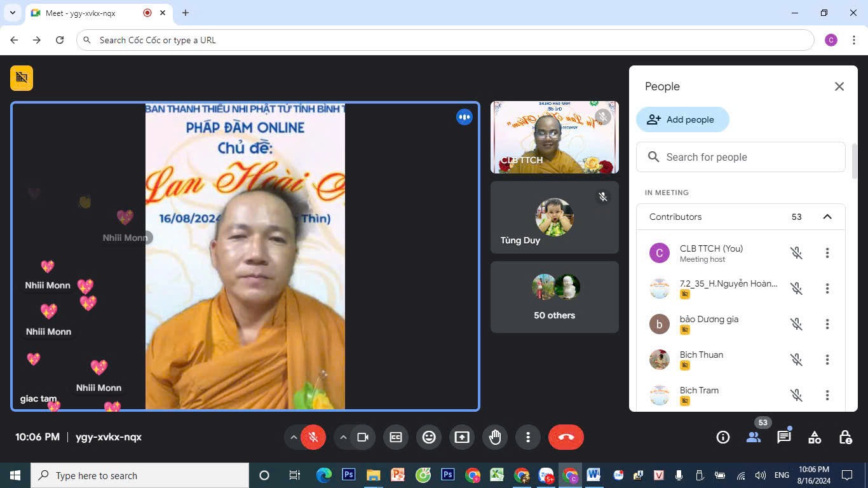The width and height of the screenshot is (868, 488).
Task: Unmute the microphone
Action: point(313,437)
